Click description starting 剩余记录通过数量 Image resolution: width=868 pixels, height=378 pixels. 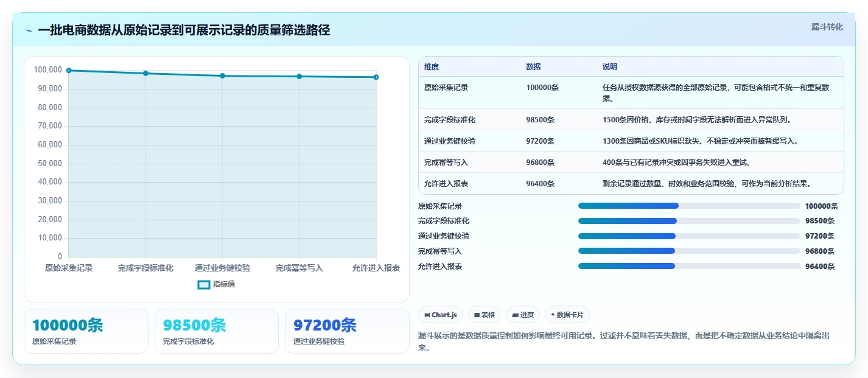(707, 183)
